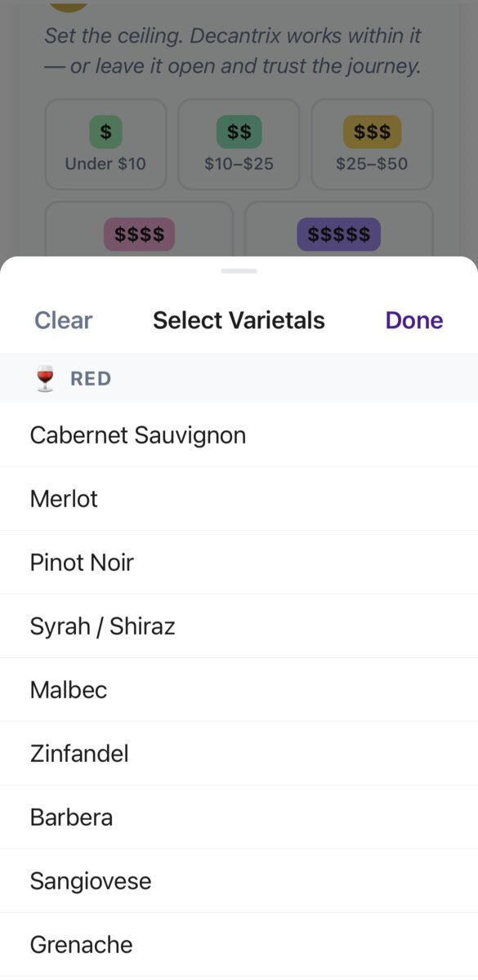The width and height of the screenshot is (478, 980).
Task: Click the $$ price tier badge
Action: pyautogui.click(x=238, y=131)
